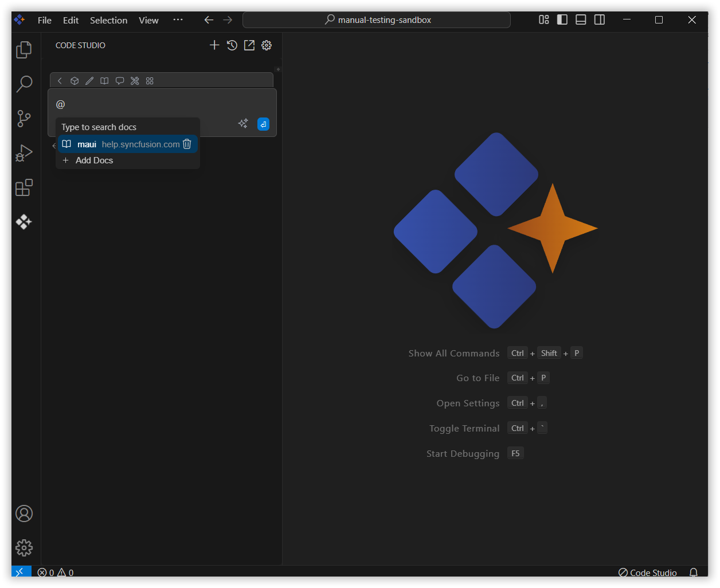Screen dimensions: 720x588
Task: Delete the maui docs entry
Action: point(187,144)
